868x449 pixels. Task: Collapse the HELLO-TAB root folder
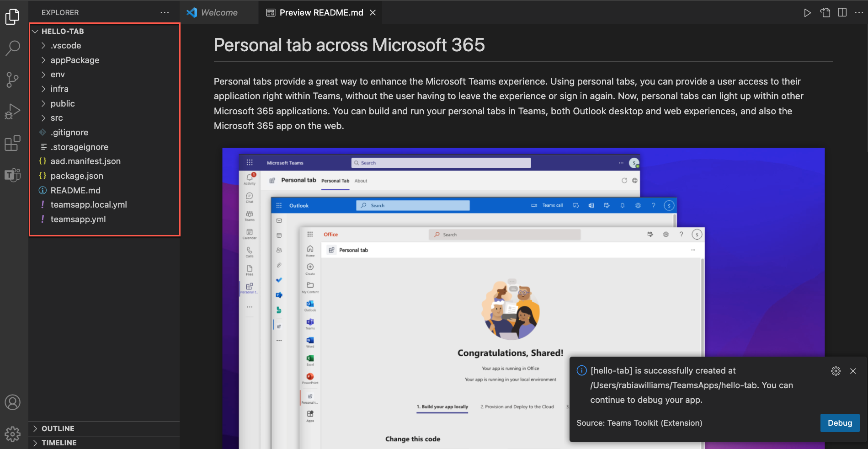coord(105,31)
